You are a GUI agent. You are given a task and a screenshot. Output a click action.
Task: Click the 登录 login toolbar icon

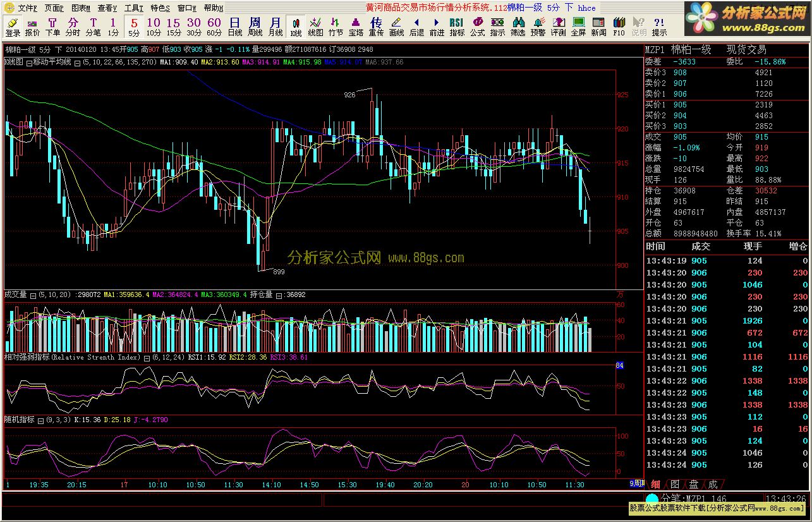tap(13, 27)
